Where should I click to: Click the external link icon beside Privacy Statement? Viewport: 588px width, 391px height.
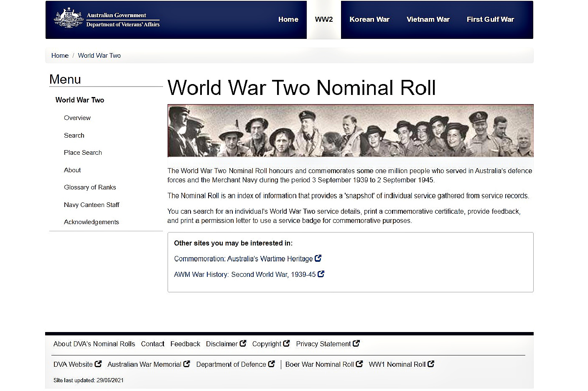tap(356, 343)
